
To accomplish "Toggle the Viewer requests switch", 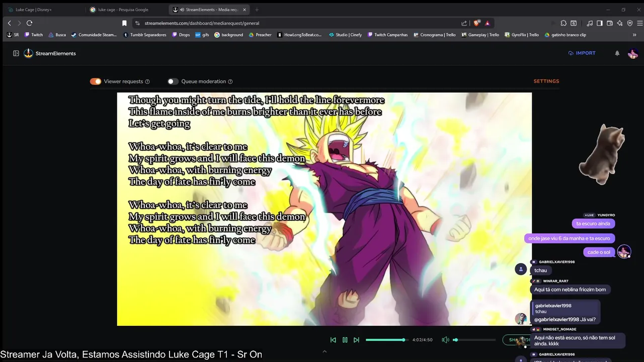I will pyautogui.click(x=96, y=81).
